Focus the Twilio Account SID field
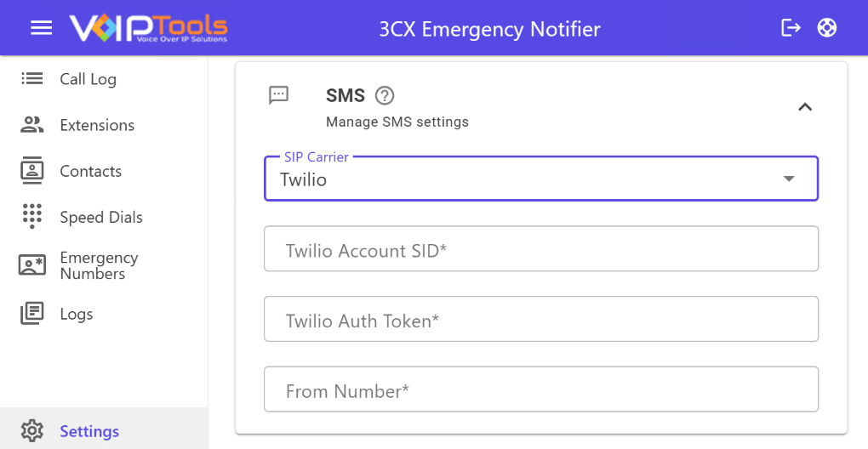Screen dimensions: 868x449 pyautogui.click(x=541, y=250)
